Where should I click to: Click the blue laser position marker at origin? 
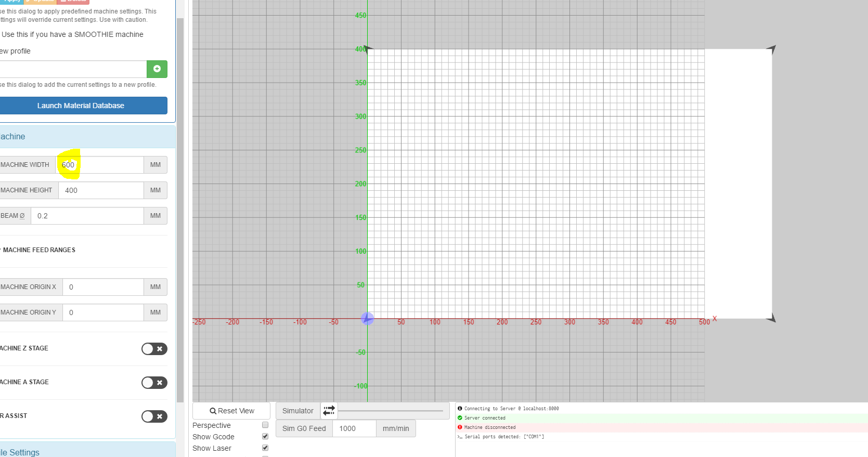367,318
